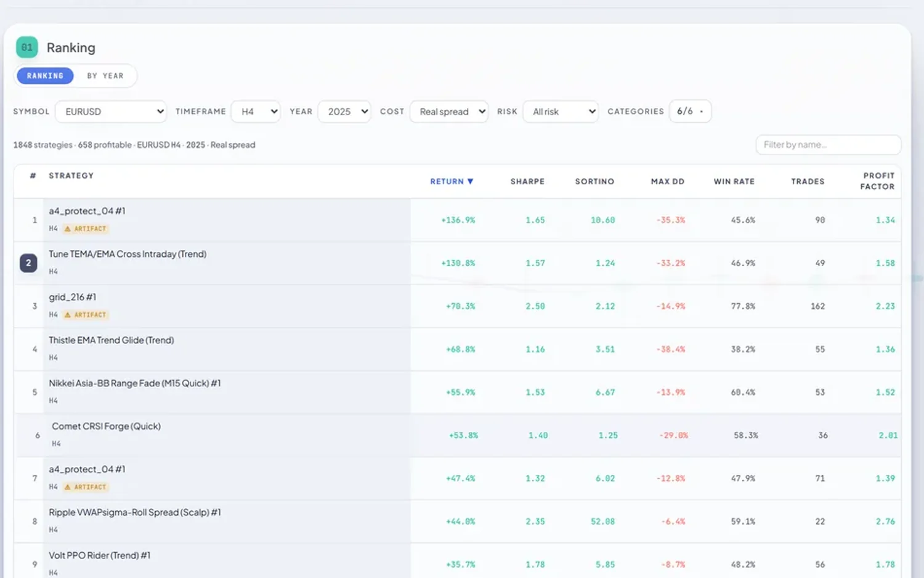The image size is (924, 578).
Task: Click the 2.50 Sharpe value
Action: click(535, 306)
